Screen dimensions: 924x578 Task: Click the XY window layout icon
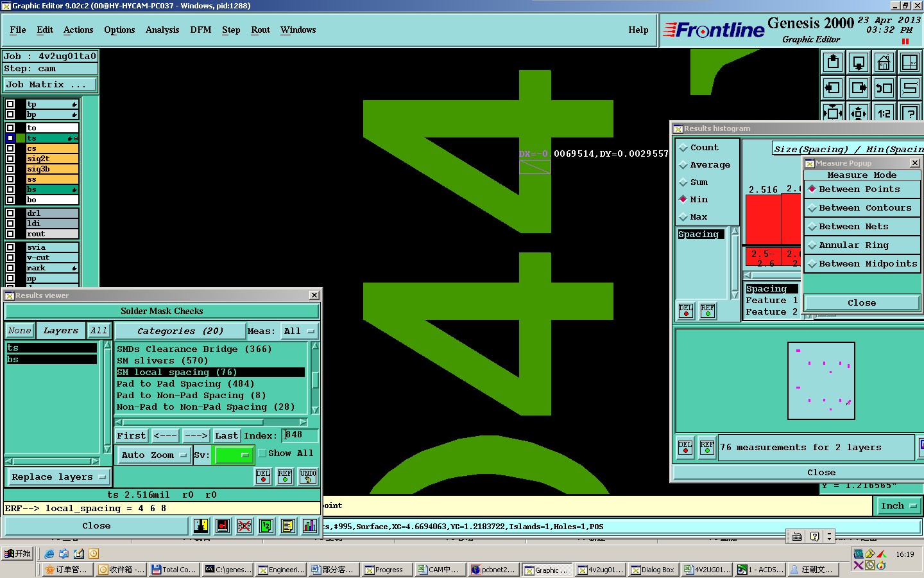pos(910,62)
